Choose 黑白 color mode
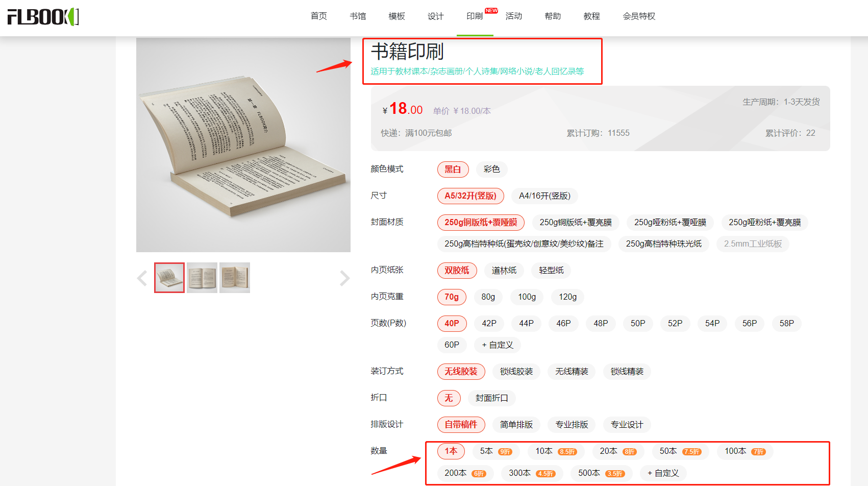 coord(453,169)
